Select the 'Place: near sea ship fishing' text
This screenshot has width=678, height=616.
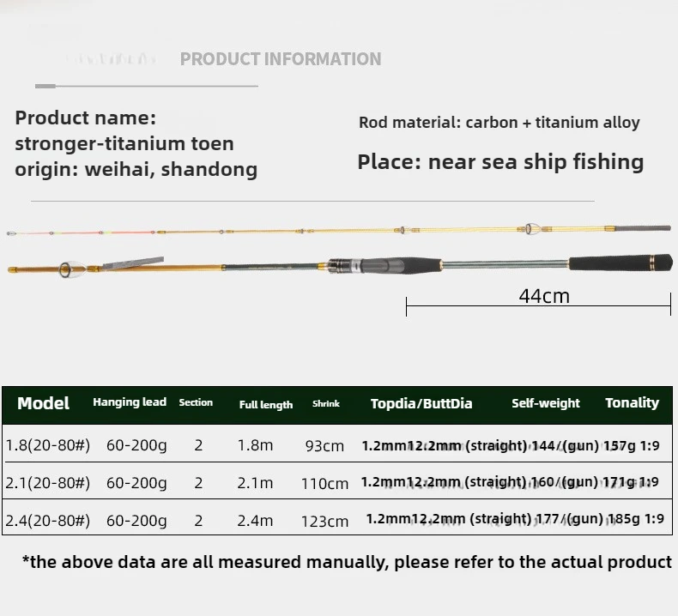pyautogui.click(x=500, y=161)
